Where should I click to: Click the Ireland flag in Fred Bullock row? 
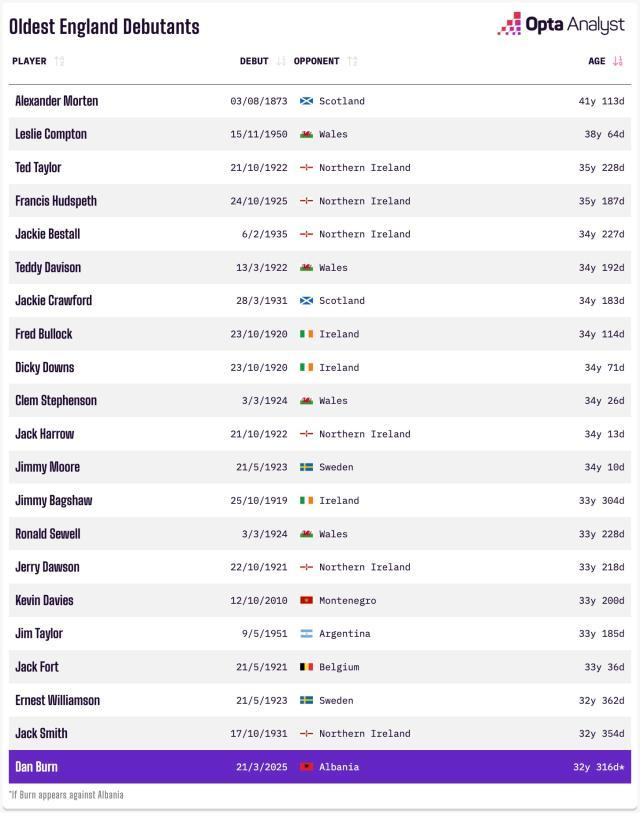[306, 334]
